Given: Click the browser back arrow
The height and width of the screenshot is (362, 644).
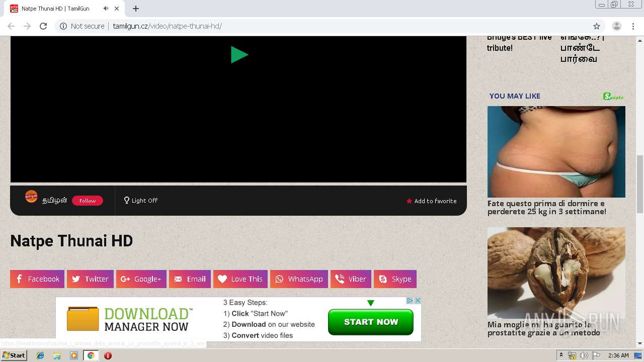Looking at the screenshot, I should tap(11, 26).
